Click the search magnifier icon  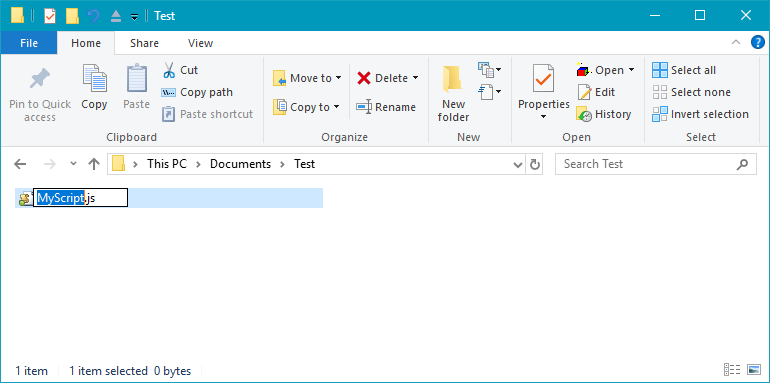click(742, 164)
